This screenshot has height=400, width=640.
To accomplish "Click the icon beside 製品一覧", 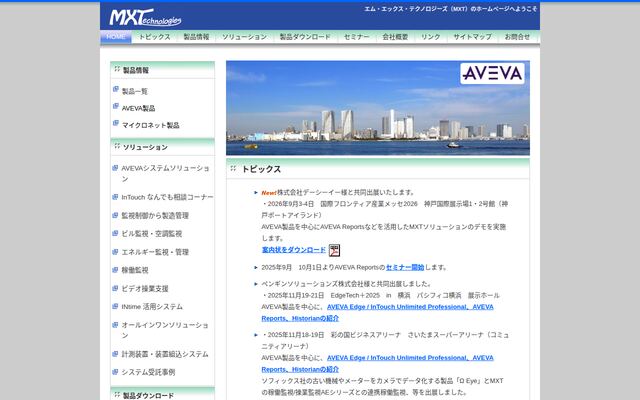I will pyautogui.click(x=116, y=89).
